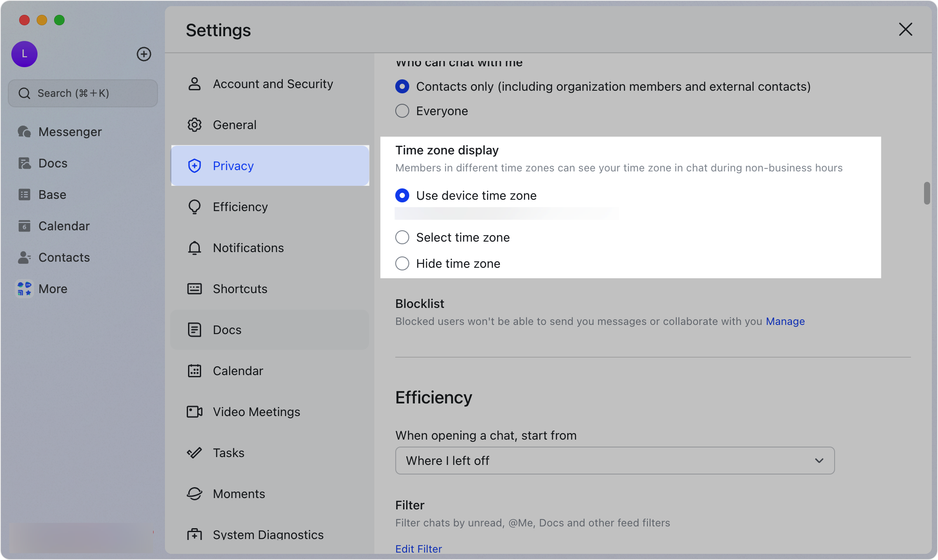This screenshot has height=560, width=938.
Task: Allow Everyone to chat with me
Action: [x=402, y=111]
